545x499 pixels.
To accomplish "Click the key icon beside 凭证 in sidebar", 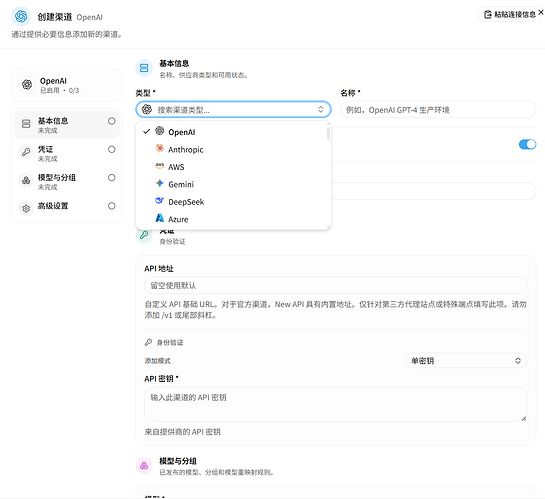I will [26, 152].
